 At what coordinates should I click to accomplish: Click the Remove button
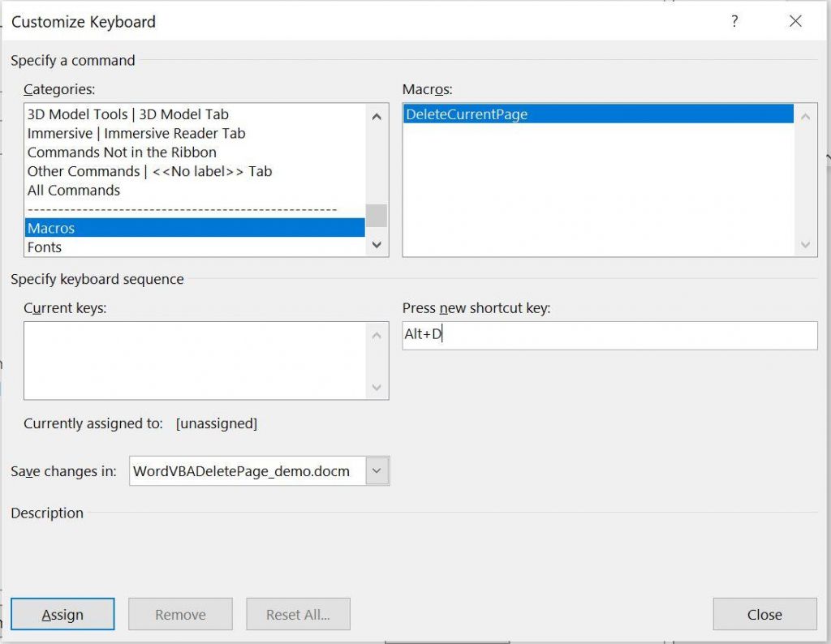click(x=180, y=614)
